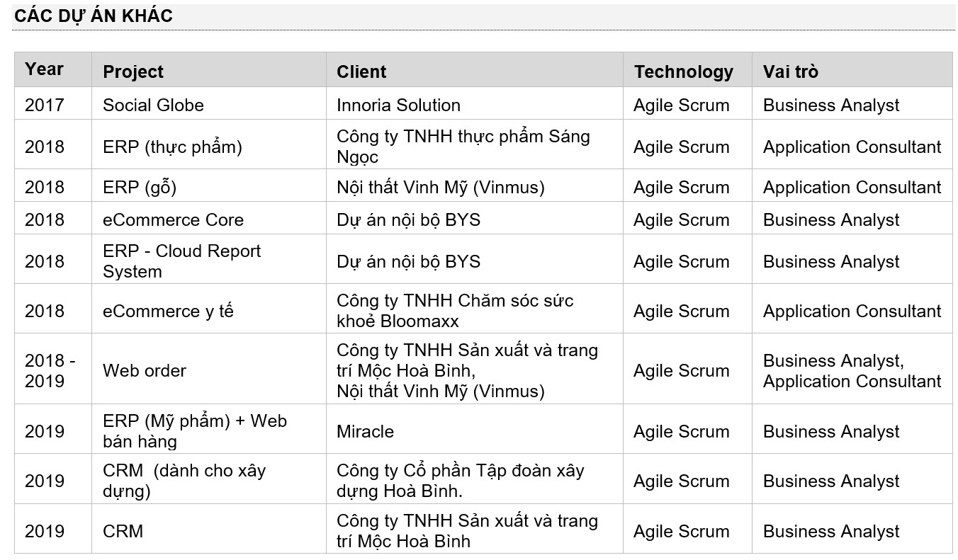Click the Project column header

pyautogui.click(x=209, y=70)
